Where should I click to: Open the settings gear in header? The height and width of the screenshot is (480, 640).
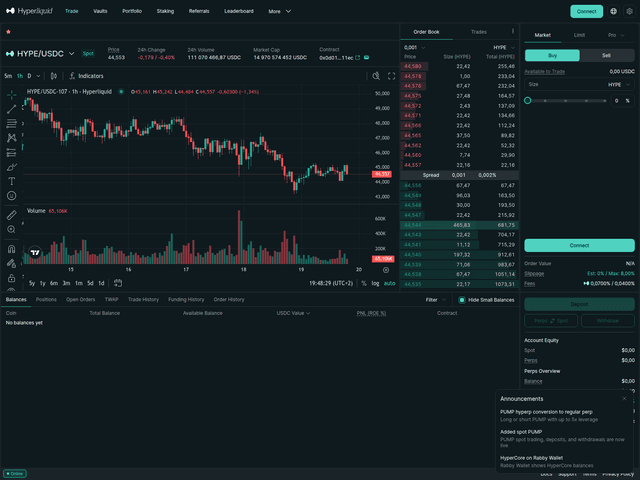click(x=629, y=11)
